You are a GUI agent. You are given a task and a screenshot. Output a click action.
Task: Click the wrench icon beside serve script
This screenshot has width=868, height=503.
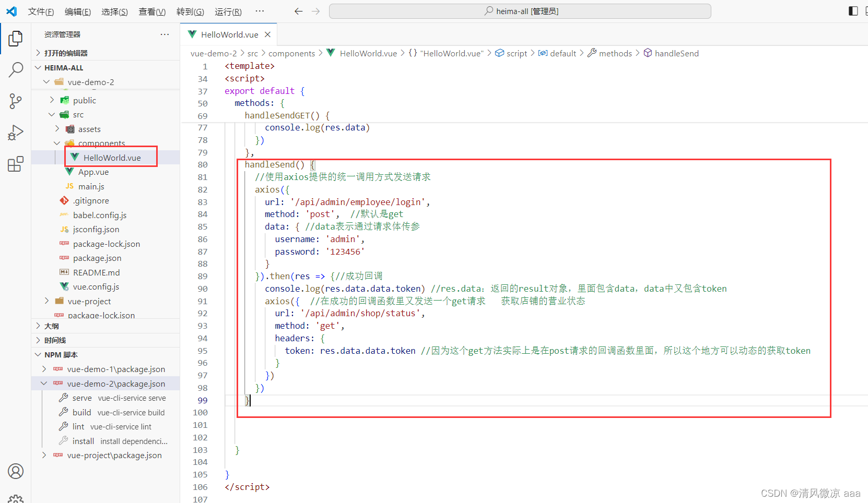click(64, 398)
